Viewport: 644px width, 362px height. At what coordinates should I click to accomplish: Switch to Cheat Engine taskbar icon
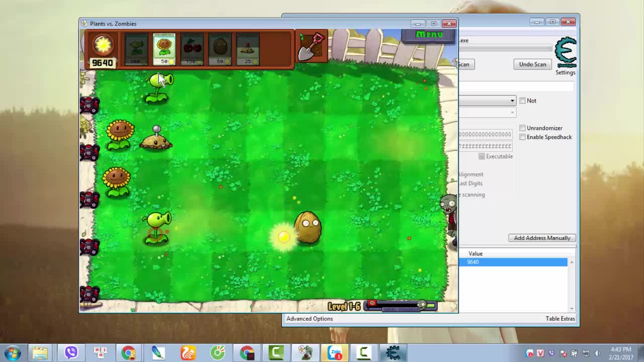tap(393, 352)
